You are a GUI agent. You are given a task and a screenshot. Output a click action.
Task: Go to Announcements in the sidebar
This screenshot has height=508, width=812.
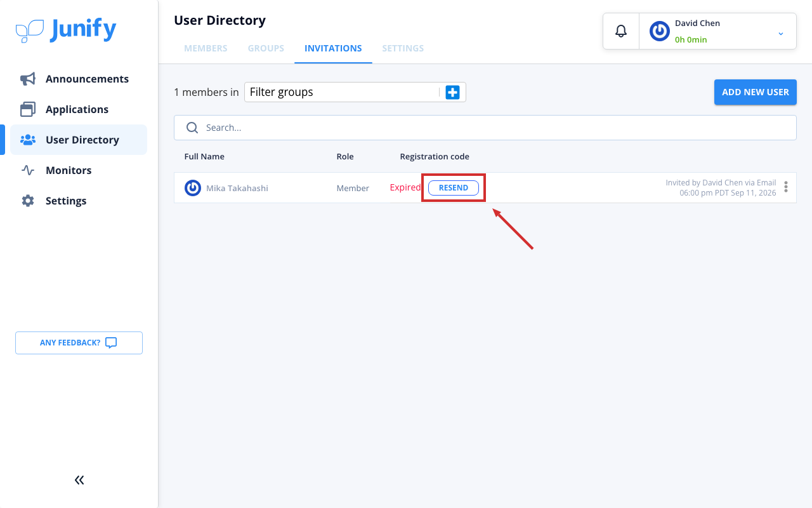click(x=87, y=79)
